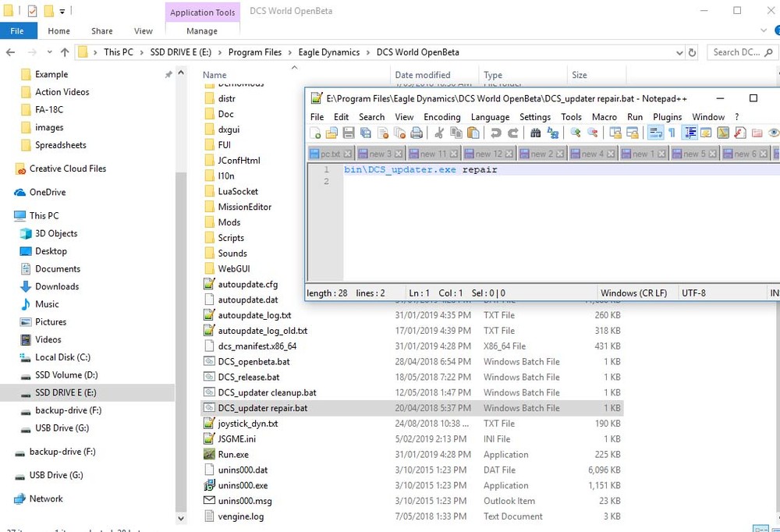
Task: Save the current file in Notepad++
Action: (x=349, y=133)
